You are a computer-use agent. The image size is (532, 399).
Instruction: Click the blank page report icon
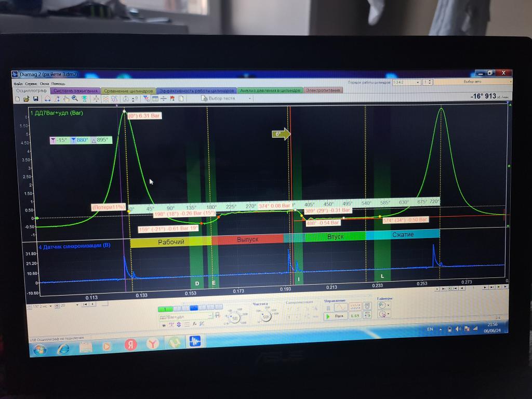(181, 98)
